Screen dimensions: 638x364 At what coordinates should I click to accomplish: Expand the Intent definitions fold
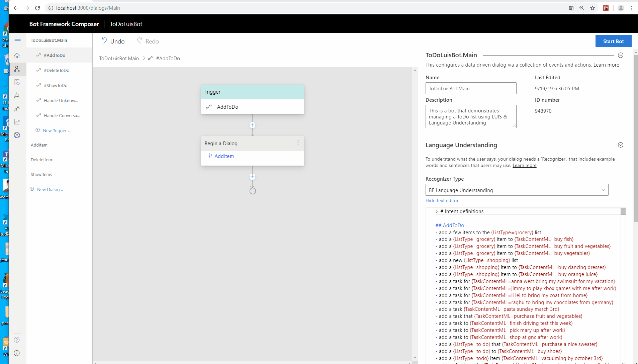pyautogui.click(x=437, y=211)
